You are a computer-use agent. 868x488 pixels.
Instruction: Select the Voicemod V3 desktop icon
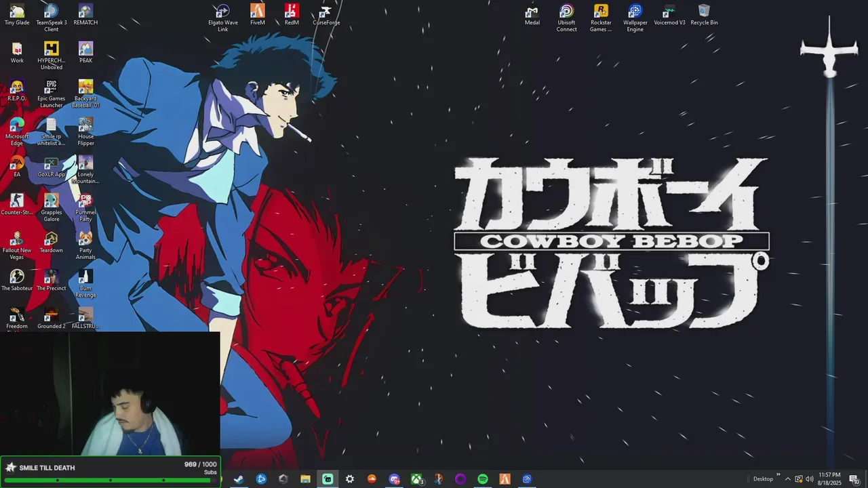669,15
